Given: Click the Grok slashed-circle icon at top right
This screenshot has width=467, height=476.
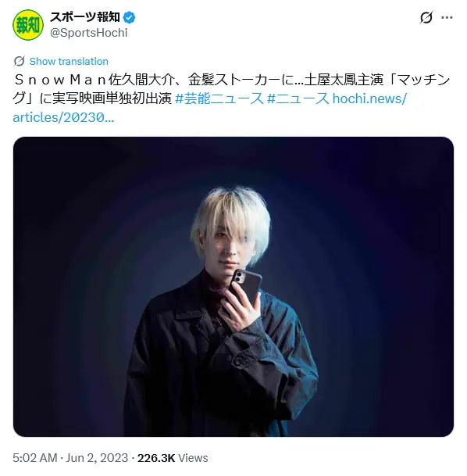Looking at the screenshot, I should 426,18.
